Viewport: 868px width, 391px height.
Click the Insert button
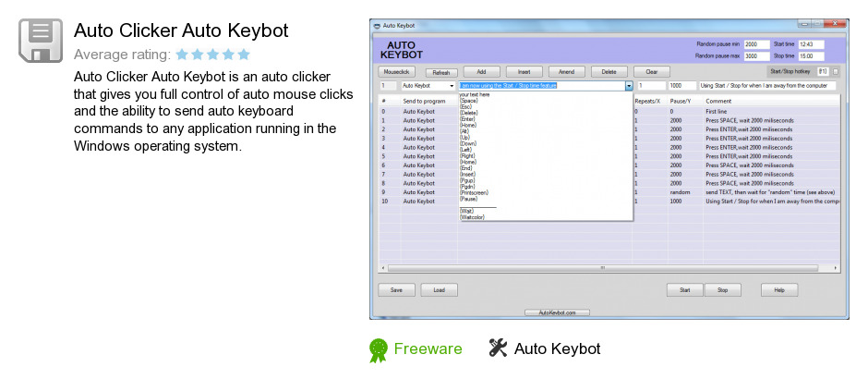pyautogui.click(x=524, y=72)
